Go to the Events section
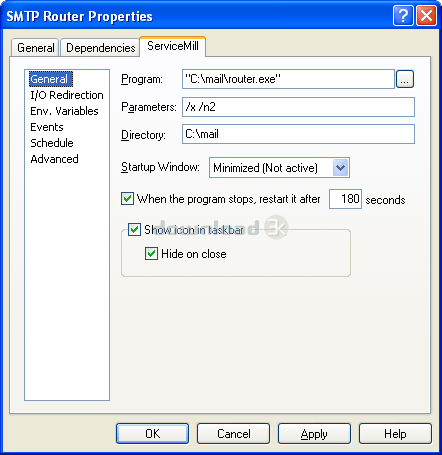Viewport: 442px width, 455px height. point(47,127)
